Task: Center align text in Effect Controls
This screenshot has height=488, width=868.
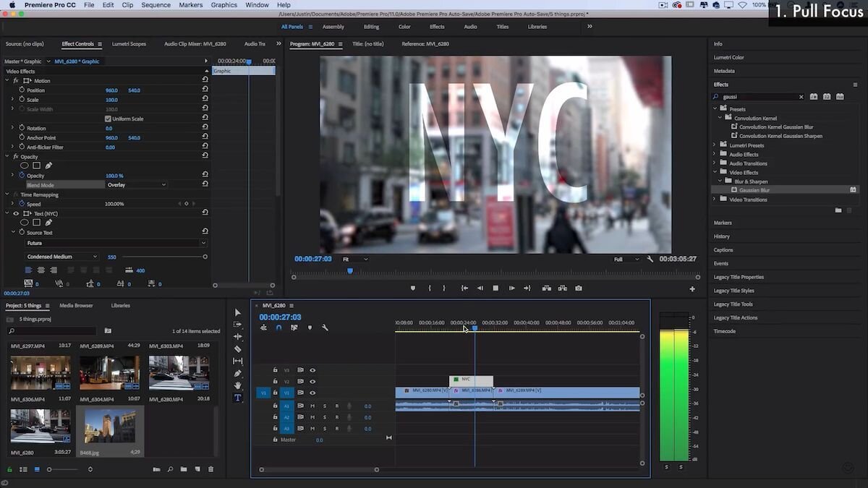Action: 41,270
